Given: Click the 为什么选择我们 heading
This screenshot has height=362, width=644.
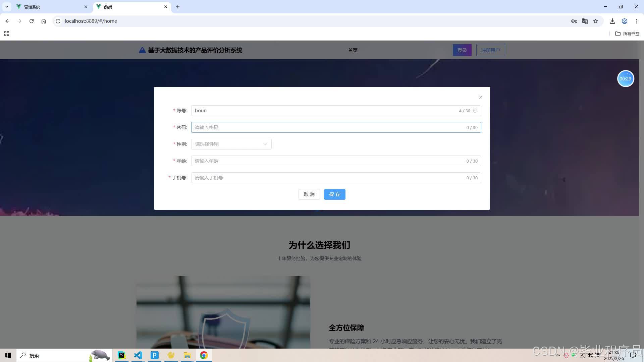Looking at the screenshot, I should [x=319, y=245].
